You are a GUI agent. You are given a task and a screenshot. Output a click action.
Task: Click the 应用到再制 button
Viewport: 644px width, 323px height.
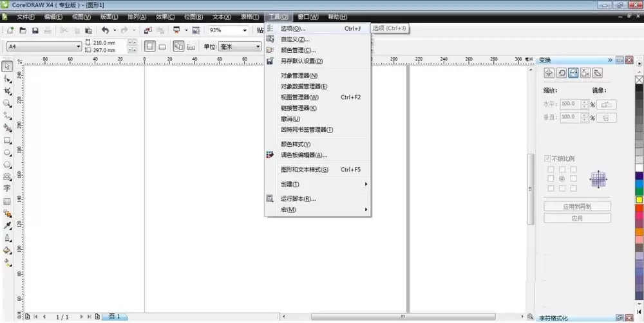click(577, 207)
